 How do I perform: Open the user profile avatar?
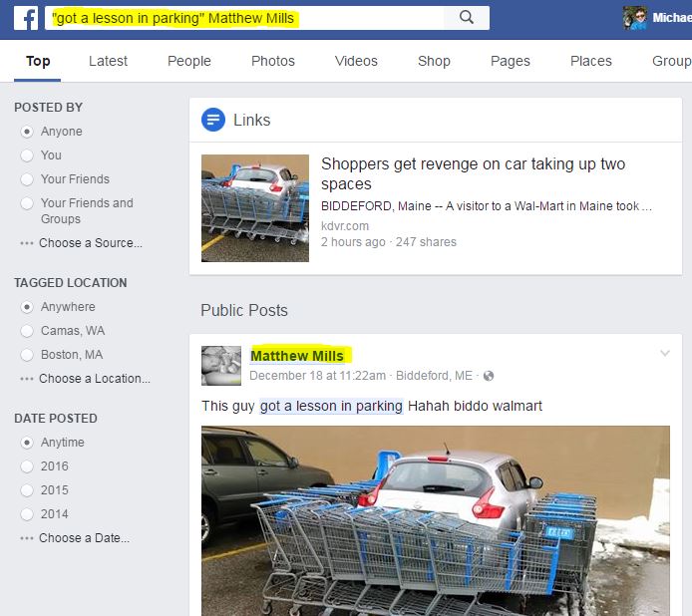[634, 18]
